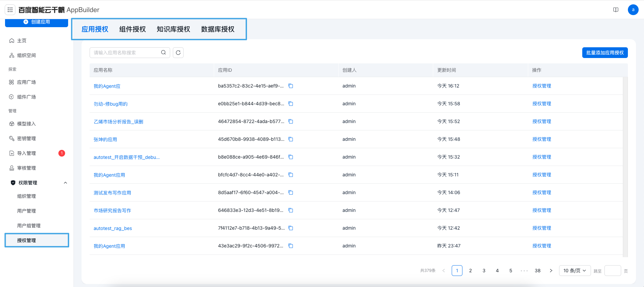
Task: Copy the ID of autotest_rag_bes
Action: [291, 228]
